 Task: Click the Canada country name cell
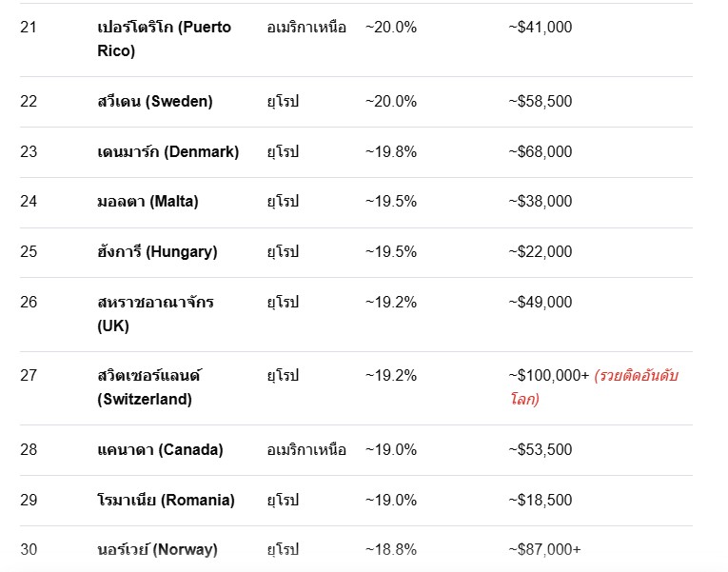(160, 450)
